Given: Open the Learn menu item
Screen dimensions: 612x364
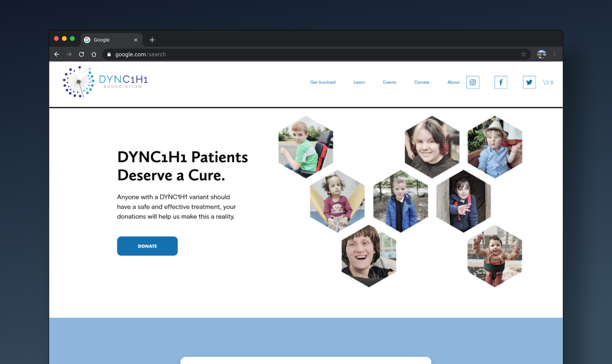Looking at the screenshot, I should [359, 82].
